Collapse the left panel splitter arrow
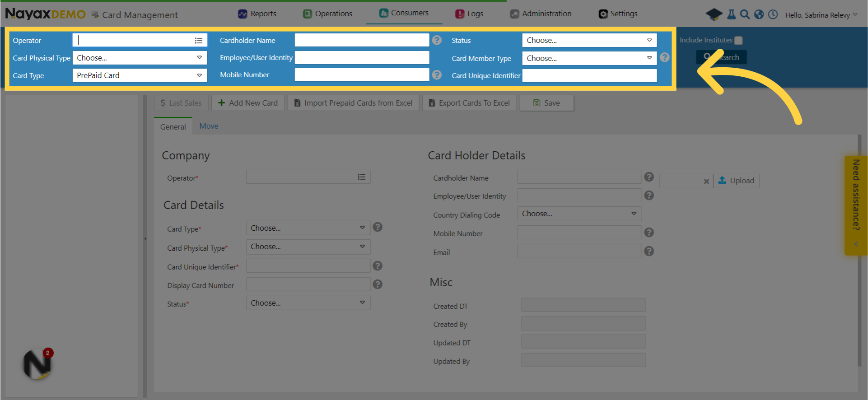The height and width of the screenshot is (400, 868). [145, 238]
